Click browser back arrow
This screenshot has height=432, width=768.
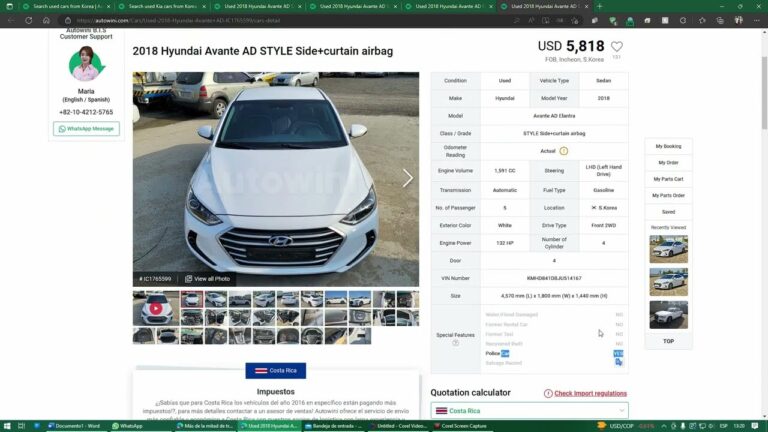[x=11, y=21]
